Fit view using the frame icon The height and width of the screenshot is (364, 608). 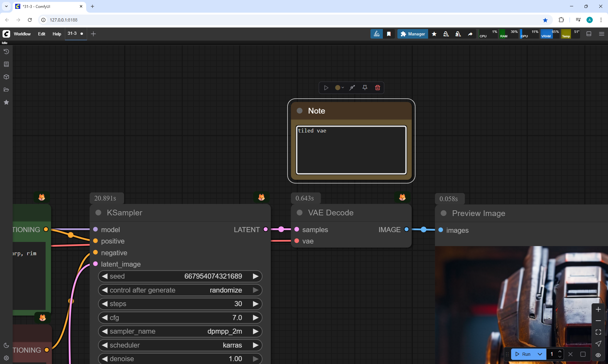(x=598, y=332)
